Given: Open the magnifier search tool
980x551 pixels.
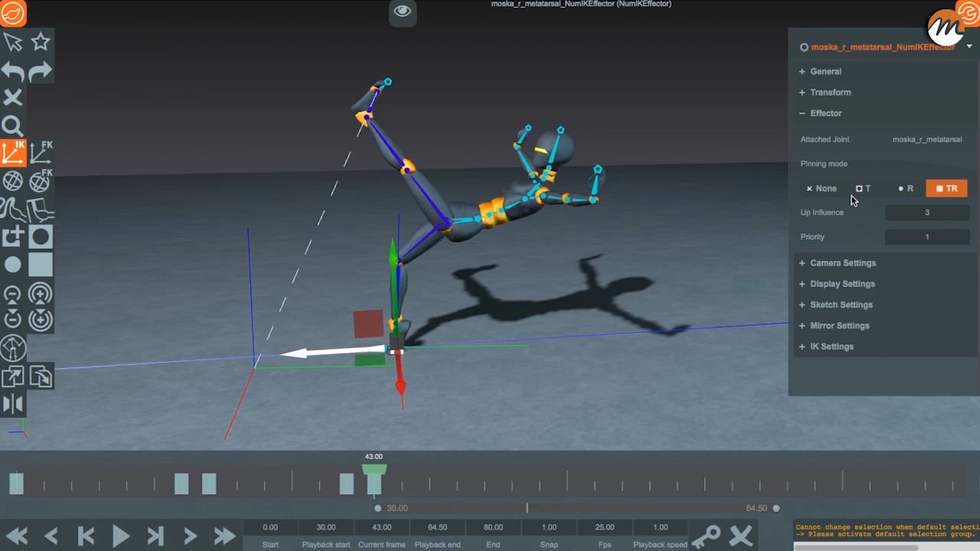Looking at the screenshot, I should coord(12,126).
